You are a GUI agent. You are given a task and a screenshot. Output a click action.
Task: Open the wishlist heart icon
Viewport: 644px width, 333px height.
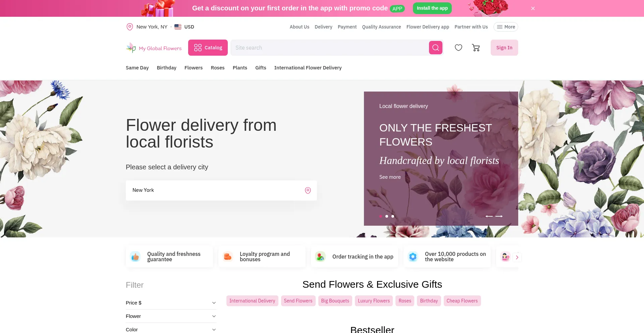coord(458,48)
